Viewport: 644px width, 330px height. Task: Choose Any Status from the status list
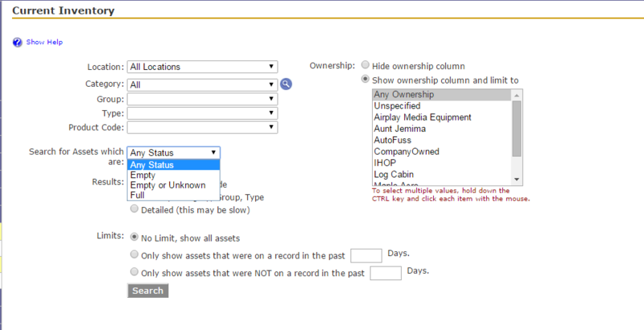[x=174, y=165]
